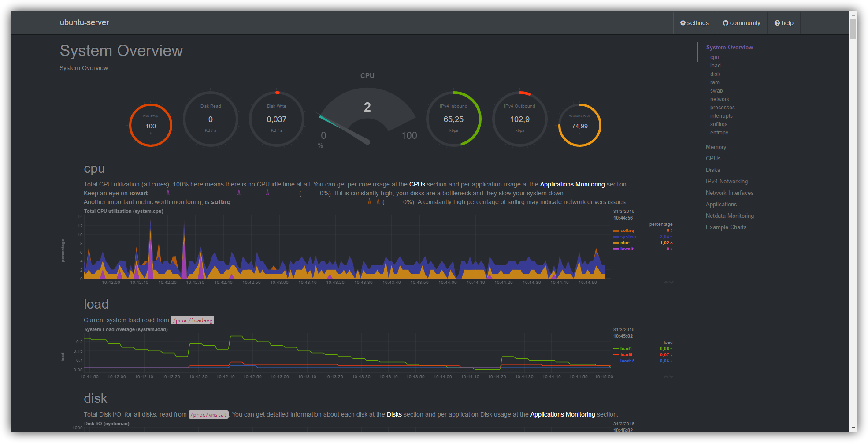Enlarge load chart with its down arrow
868x443 pixels.
point(671,377)
